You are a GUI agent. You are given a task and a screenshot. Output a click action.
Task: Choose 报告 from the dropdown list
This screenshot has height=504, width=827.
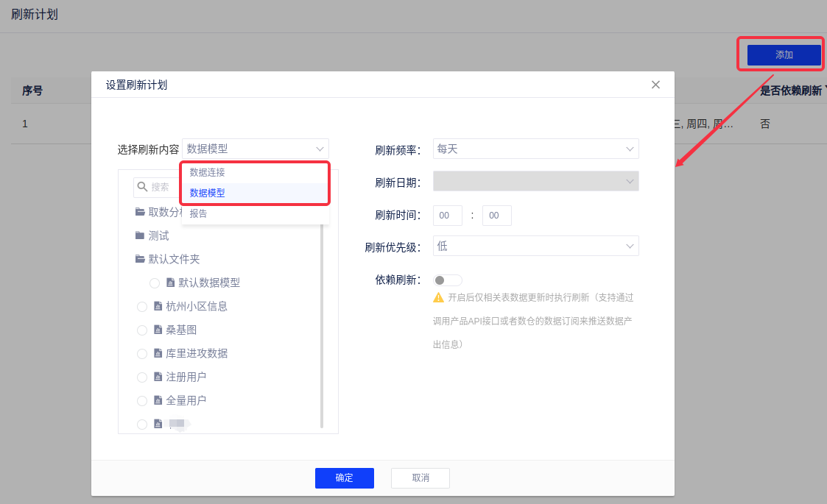tap(199, 213)
